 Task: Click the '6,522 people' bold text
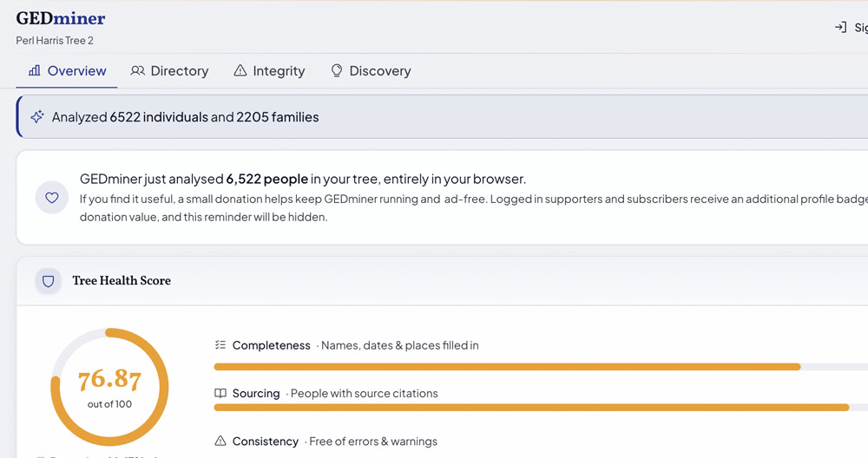[266, 180]
